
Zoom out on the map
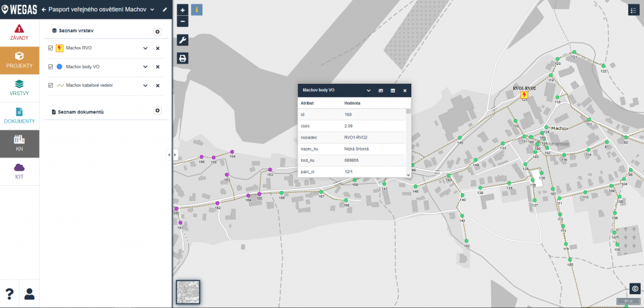[x=182, y=21]
